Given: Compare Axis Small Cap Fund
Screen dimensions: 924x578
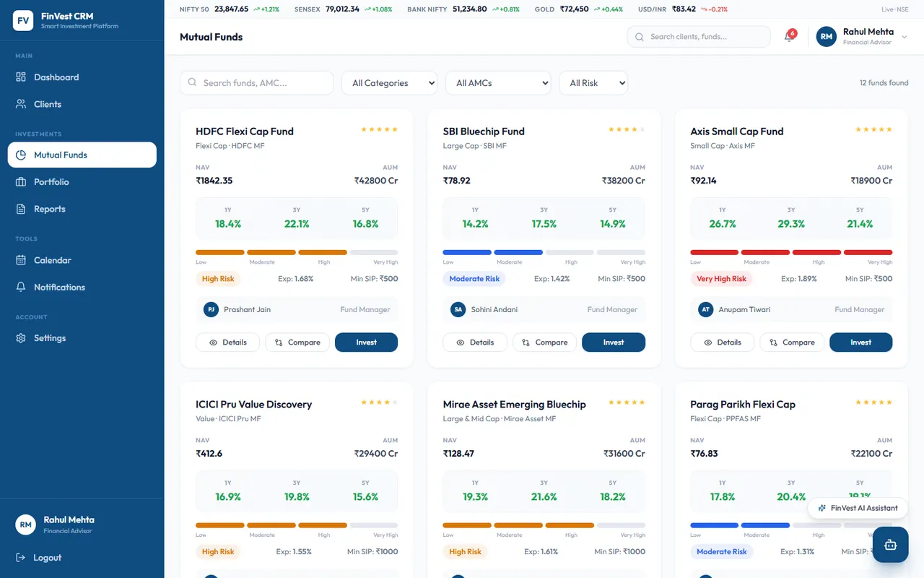Looking at the screenshot, I should (x=792, y=342).
